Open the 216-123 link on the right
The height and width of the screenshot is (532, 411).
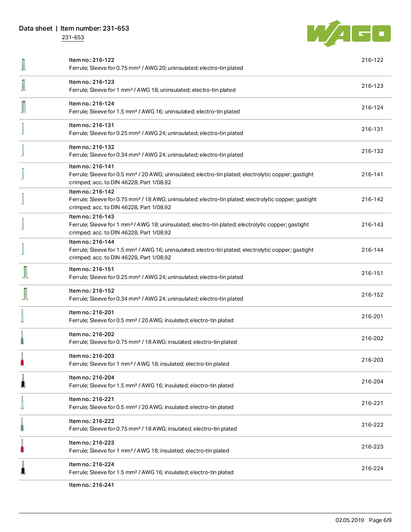click(372, 86)
